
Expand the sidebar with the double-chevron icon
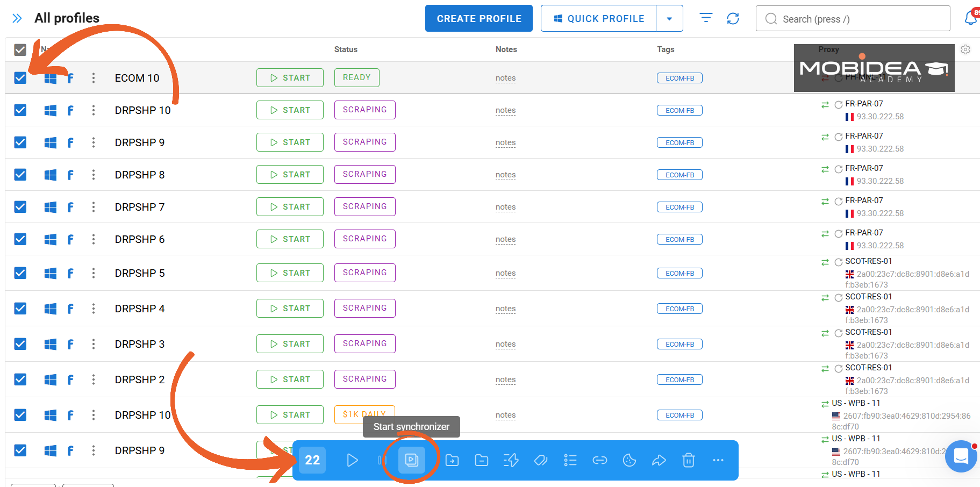coord(17,19)
